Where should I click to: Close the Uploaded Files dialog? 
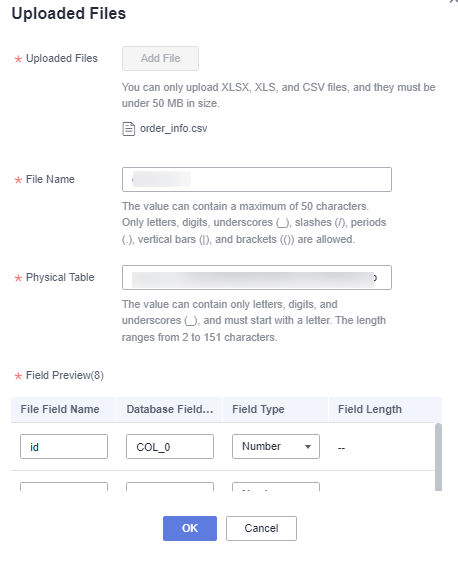coord(454,1)
